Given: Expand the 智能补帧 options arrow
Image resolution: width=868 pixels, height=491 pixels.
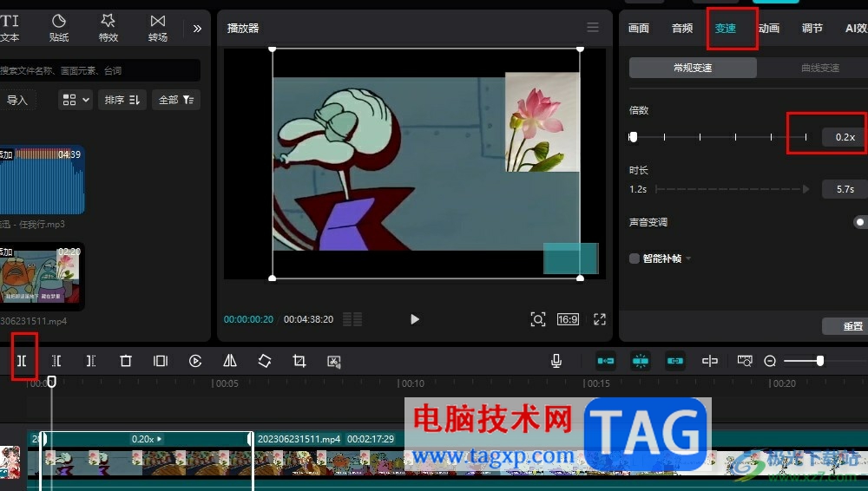Looking at the screenshot, I should [x=688, y=259].
